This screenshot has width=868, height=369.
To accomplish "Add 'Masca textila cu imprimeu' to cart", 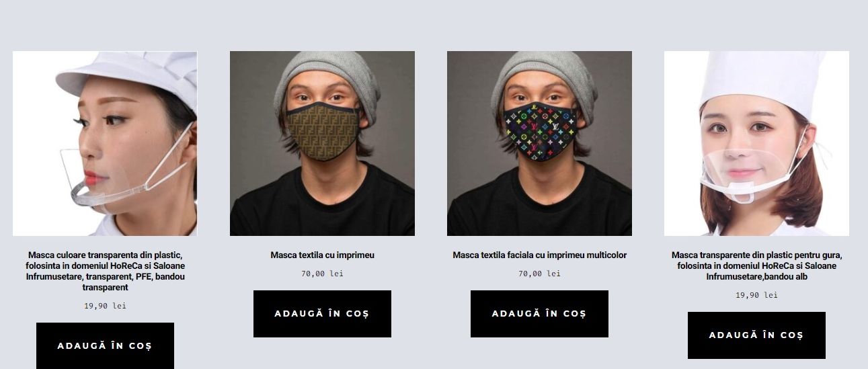I will [322, 314].
